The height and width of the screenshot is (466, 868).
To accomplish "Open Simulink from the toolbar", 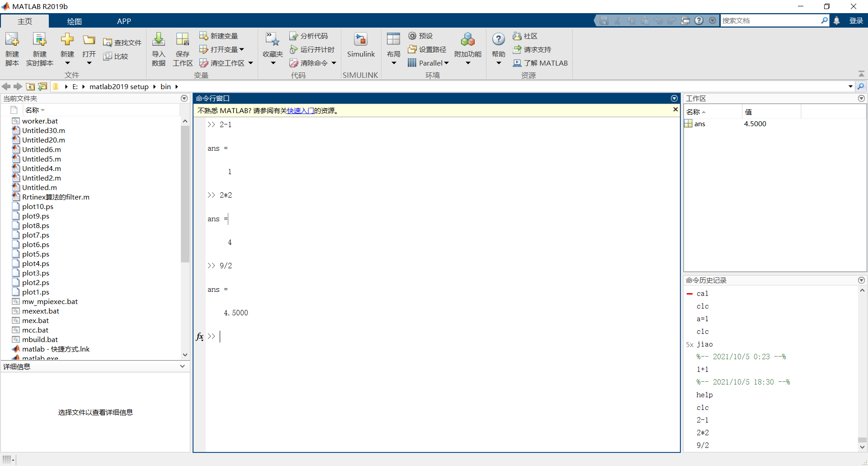I will point(361,47).
